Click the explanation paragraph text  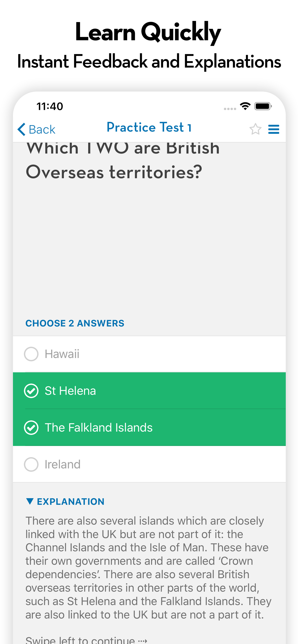pos(148,568)
